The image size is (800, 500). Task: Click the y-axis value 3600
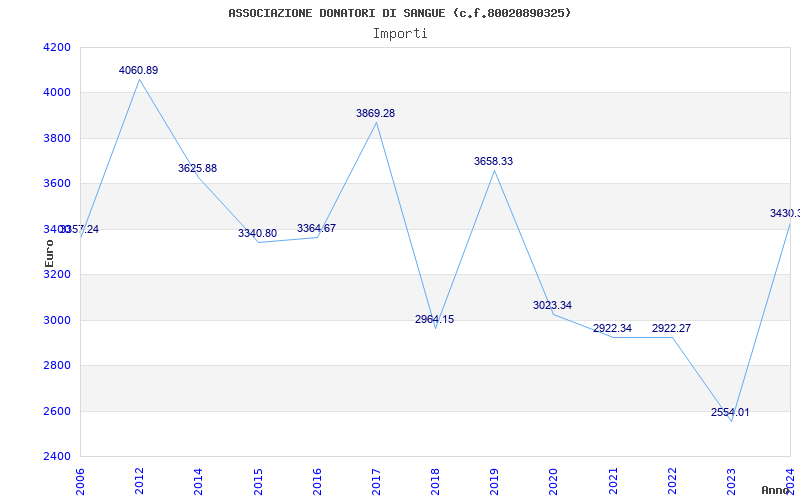[57, 184]
